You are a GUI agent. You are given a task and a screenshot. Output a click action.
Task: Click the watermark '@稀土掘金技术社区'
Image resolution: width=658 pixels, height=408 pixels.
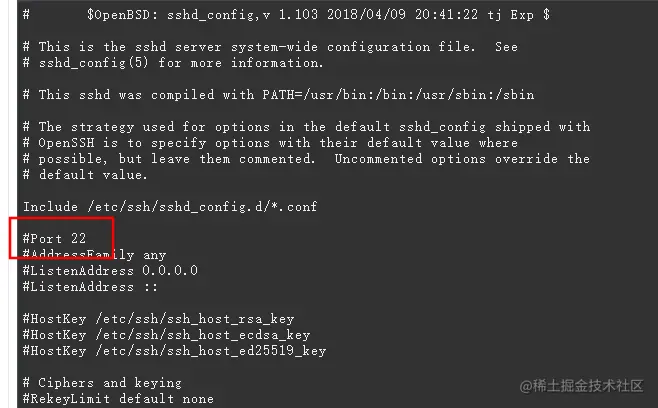coord(581,386)
